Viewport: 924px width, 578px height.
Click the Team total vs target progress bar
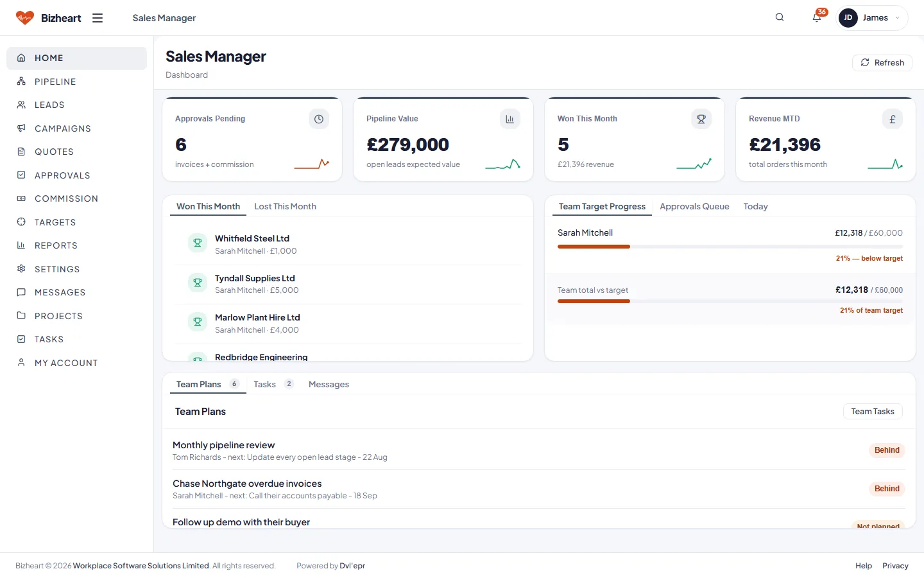tap(730, 301)
